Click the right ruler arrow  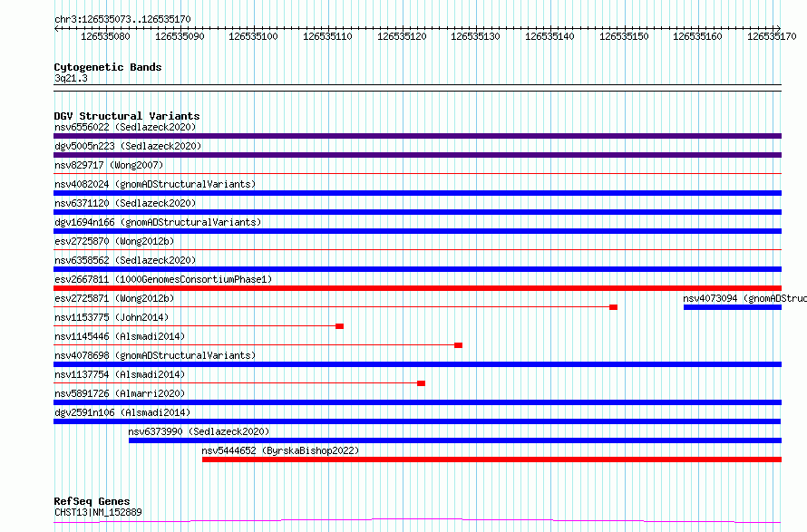point(778,29)
